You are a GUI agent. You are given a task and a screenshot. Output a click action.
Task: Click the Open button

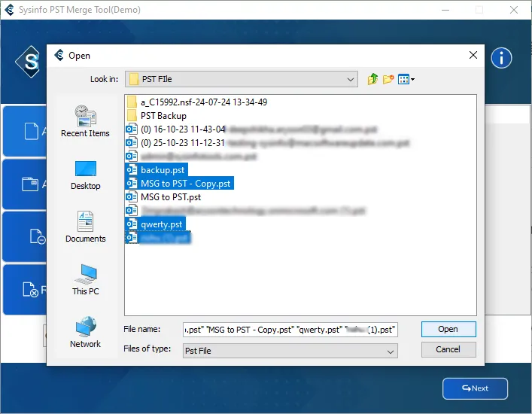[448, 329]
